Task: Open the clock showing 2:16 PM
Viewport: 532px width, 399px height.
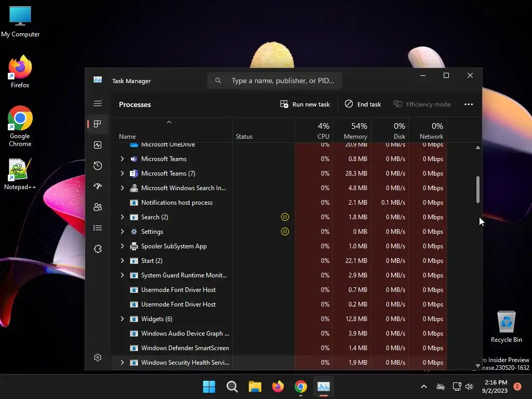Action: coord(495,387)
